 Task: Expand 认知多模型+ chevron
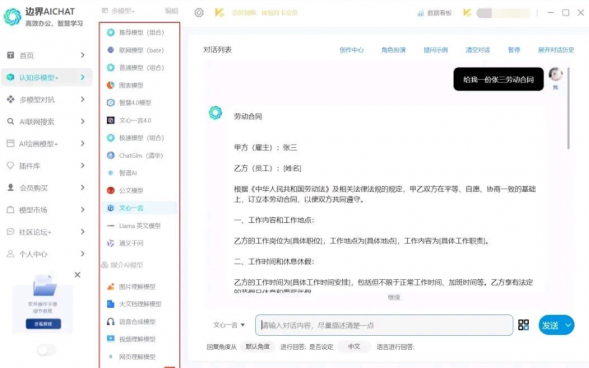pos(83,77)
